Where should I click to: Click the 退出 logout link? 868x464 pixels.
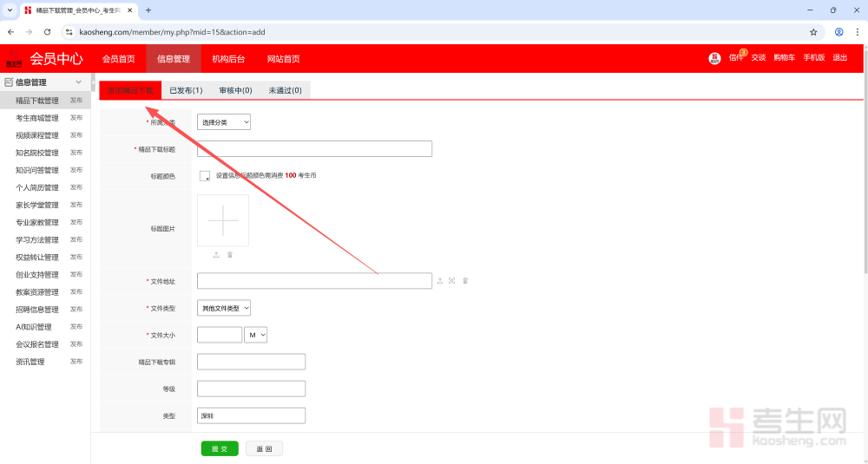840,58
